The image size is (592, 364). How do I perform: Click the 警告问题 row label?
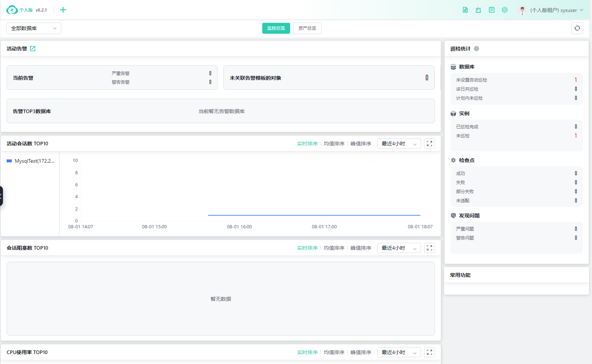465,238
